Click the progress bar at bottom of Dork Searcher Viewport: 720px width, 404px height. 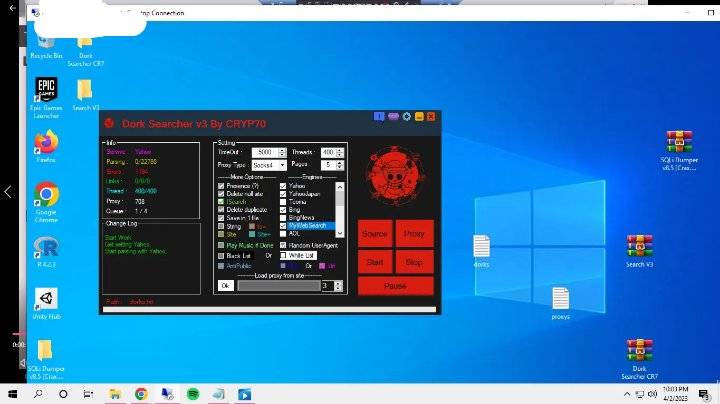[x=269, y=310]
